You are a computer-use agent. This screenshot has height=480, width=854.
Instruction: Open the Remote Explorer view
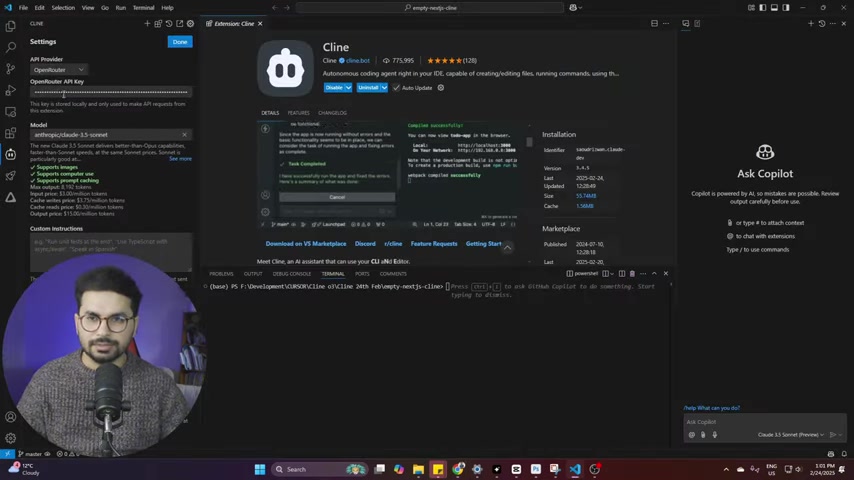[10, 112]
